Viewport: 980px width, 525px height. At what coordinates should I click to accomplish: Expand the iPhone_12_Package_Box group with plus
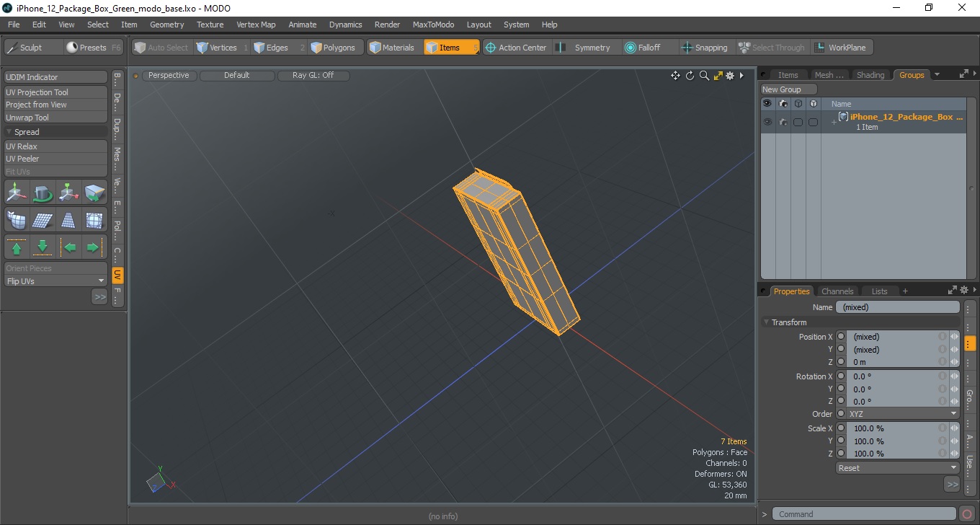pyautogui.click(x=834, y=123)
